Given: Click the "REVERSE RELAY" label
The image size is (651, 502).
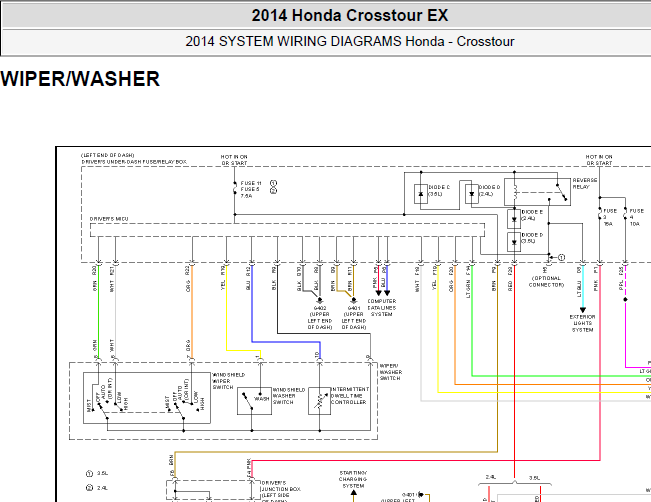Looking at the screenshot, I should 585,184.
